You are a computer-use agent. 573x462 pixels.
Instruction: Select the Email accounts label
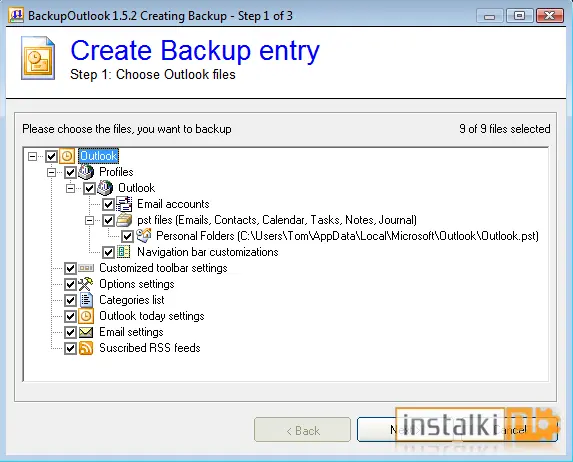pyautogui.click(x=173, y=204)
